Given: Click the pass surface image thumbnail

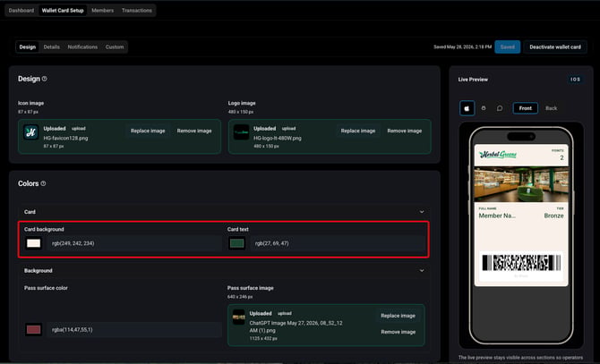Looking at the screenshot, I should coord(239,317).
